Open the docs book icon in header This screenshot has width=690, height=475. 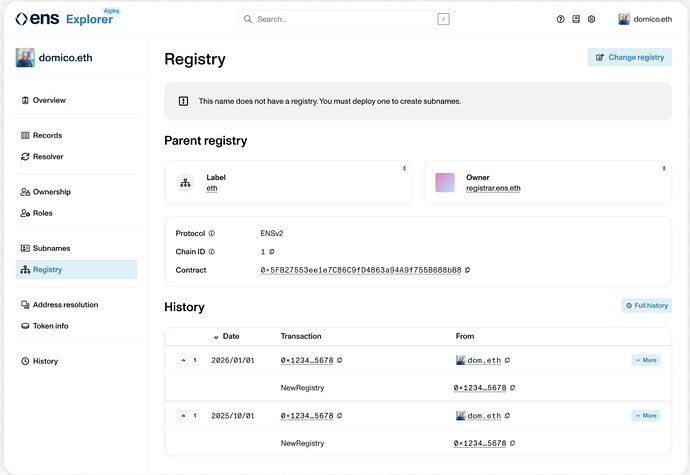(576, 19)
